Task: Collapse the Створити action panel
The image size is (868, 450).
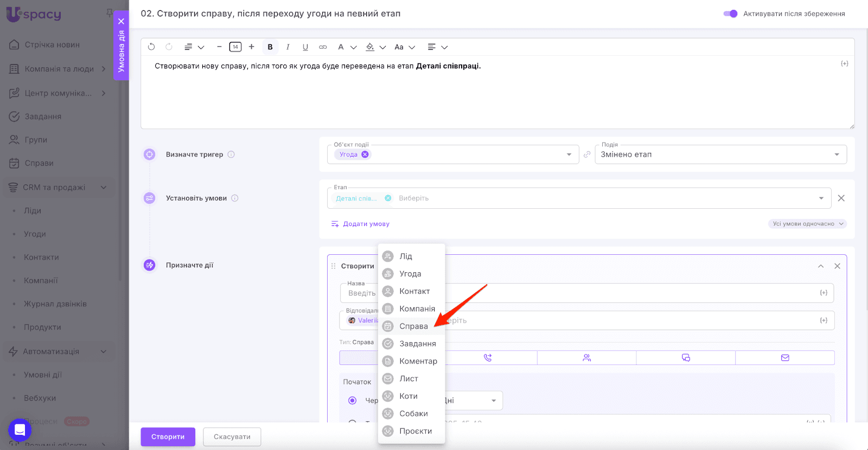Action: 821,266
